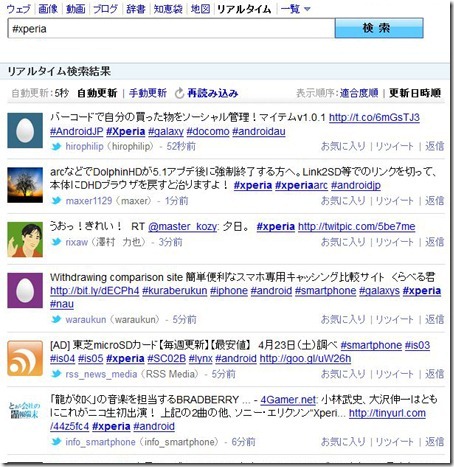454x467 pixels.
Task: Reply to rixaw's tweet via 返信
Action: pyautogui.click(x=434, y=242)
